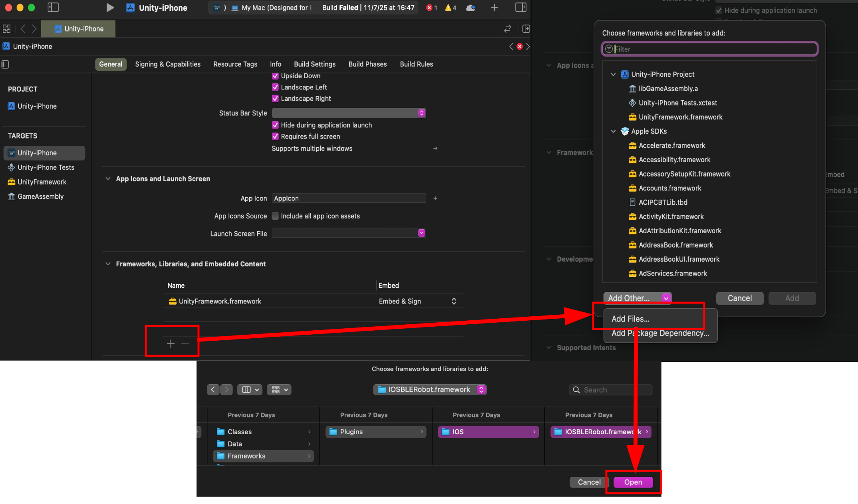Click the Cancel button in the frameworks dialog
The image size is (858, 504).
pos(739,298)
